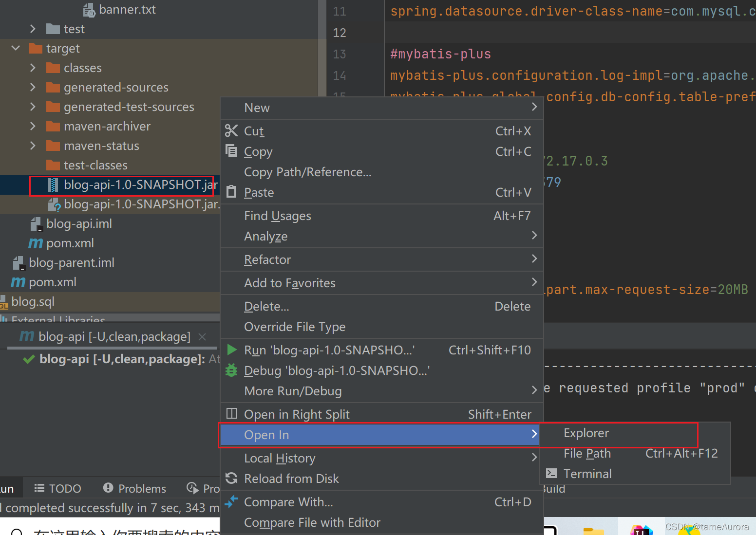756x535 pixels.
Task: Click the Debug bug icon
Action: pyautogui.click(x=231, y=370)
